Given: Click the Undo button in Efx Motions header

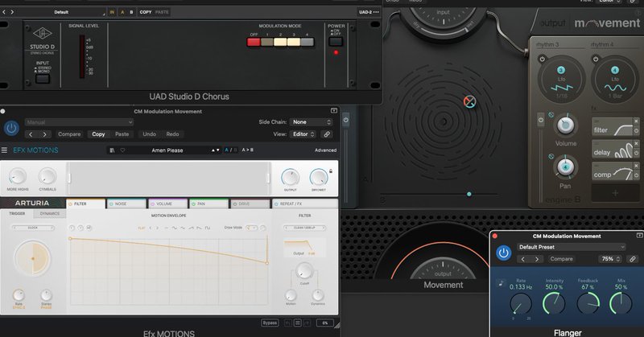Looking at the screenshot, I should [x=149, y=134].
